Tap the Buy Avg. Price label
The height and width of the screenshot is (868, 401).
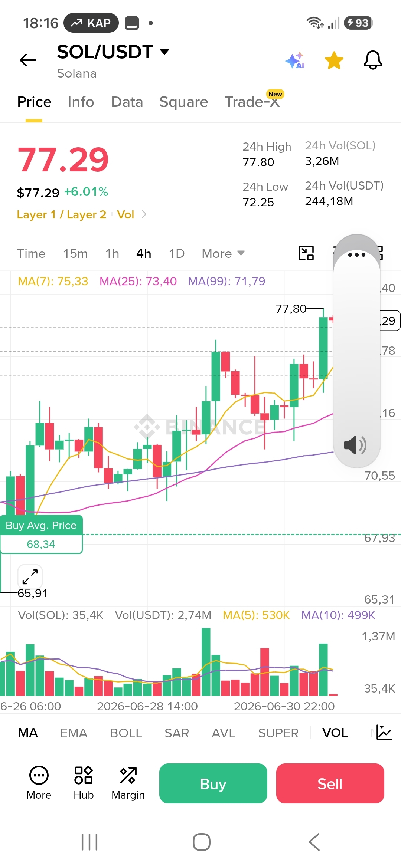point(41,525)
